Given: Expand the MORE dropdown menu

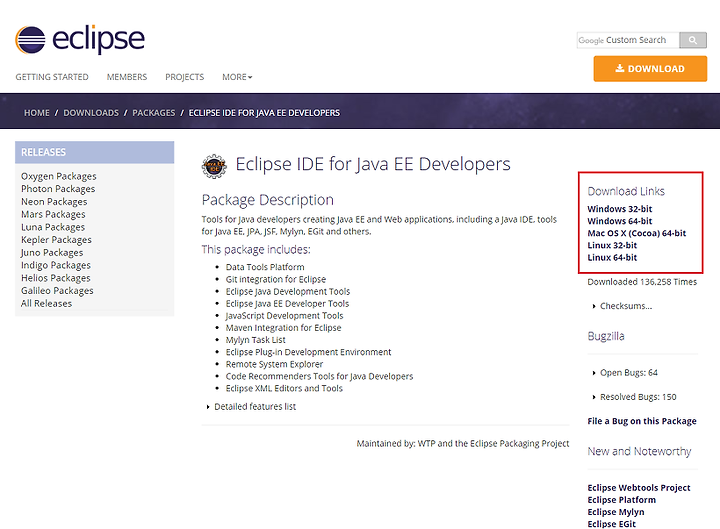Looking at the screenshot, I should 237,77.
